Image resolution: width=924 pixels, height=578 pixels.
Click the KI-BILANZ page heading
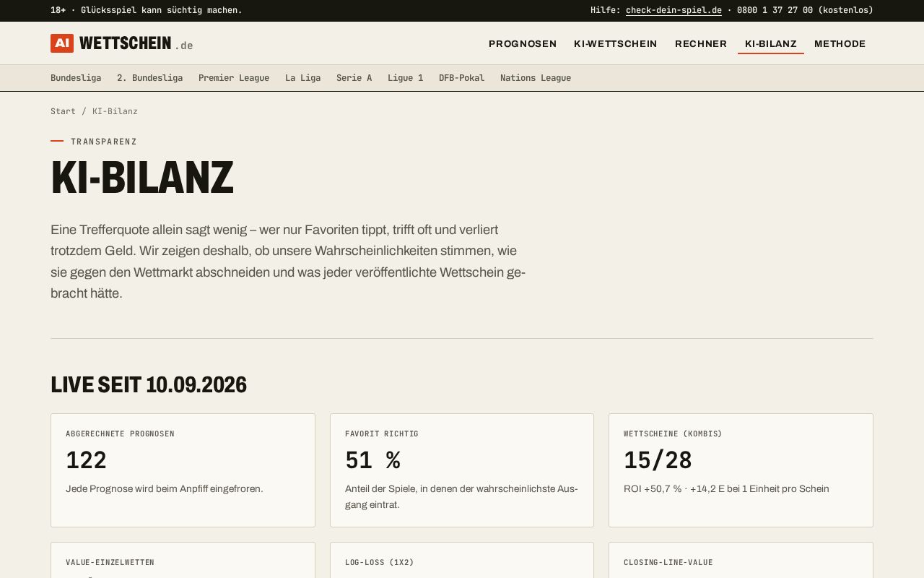pos(142,178)
